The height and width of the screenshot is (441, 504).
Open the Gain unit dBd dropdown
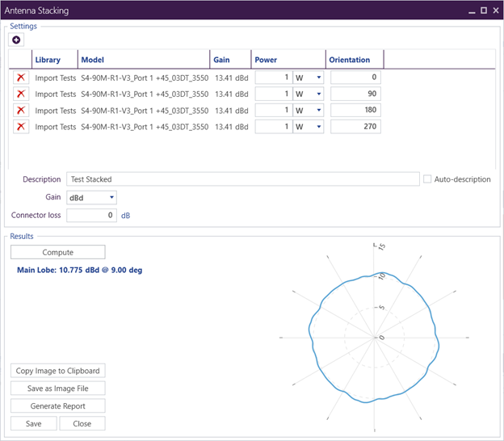coord(91,197)
